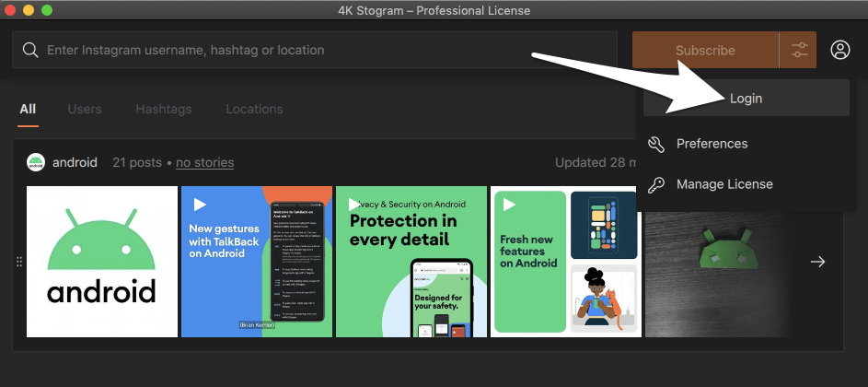This screenshot has width=868, height=387.
Task: Click the Manage License key icon
Action: (656, 184)
